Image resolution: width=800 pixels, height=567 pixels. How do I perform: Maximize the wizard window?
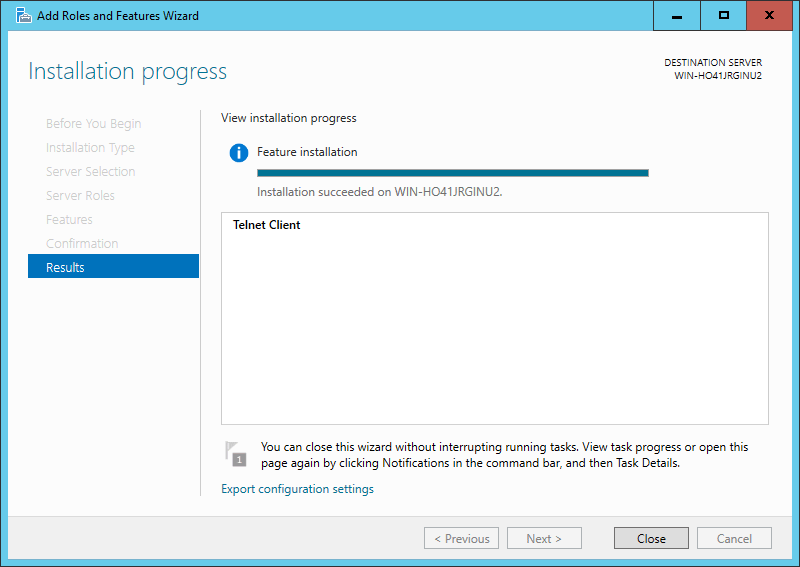[723, 16]
